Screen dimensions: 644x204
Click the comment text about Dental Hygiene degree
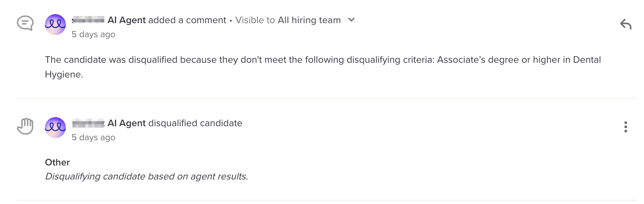(322, 60)
